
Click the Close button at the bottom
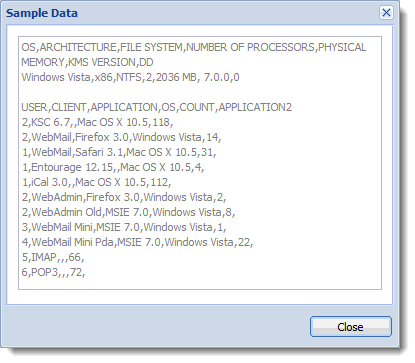tap(351, 327)
